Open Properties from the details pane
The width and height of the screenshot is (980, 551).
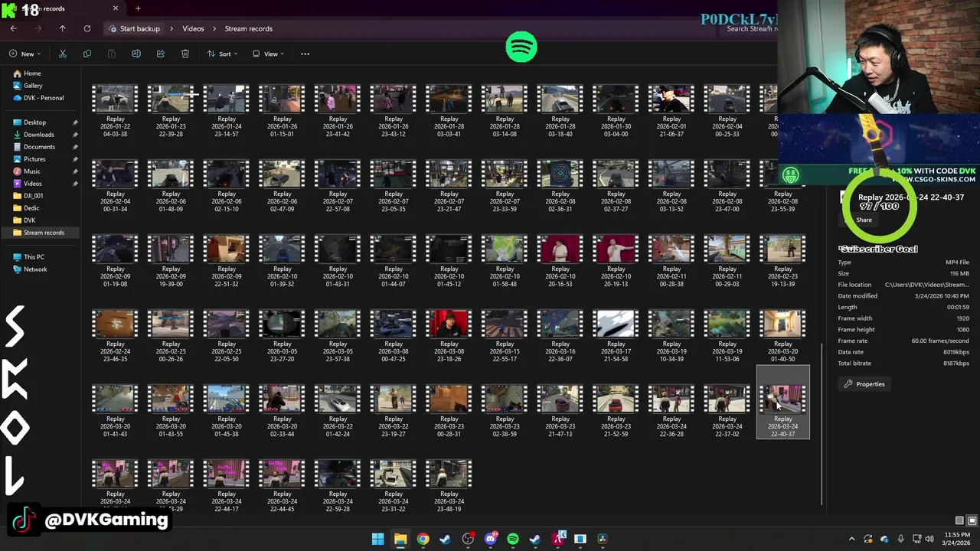tap(864, 384)
